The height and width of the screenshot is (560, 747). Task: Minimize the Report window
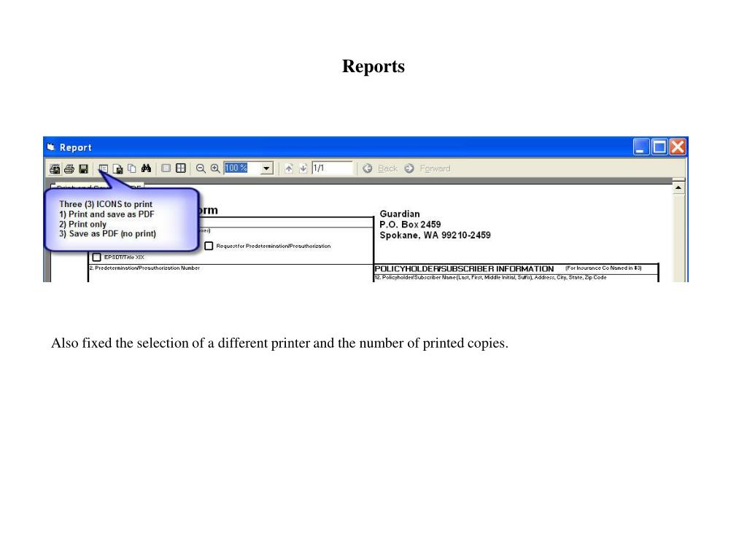click(x=640, y=147)
